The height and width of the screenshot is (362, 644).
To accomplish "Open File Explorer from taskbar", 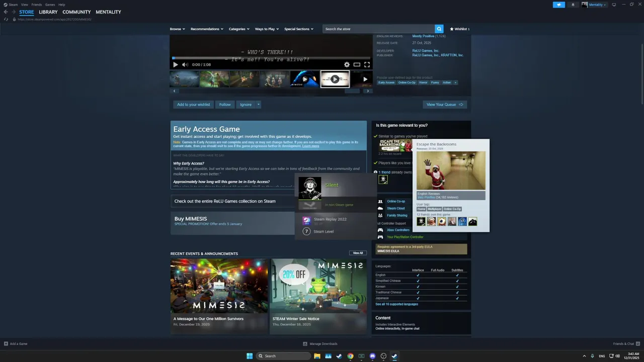I will pyautogui.click(x=317, y=356).
